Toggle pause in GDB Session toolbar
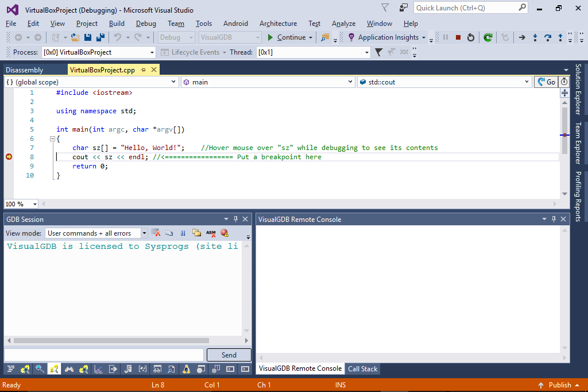 (x=183, y=233)
